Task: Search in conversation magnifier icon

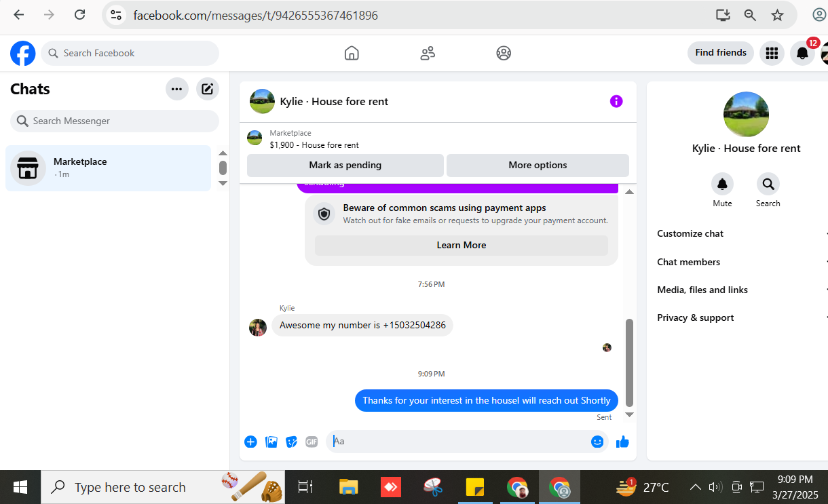Action: [768, 184]
